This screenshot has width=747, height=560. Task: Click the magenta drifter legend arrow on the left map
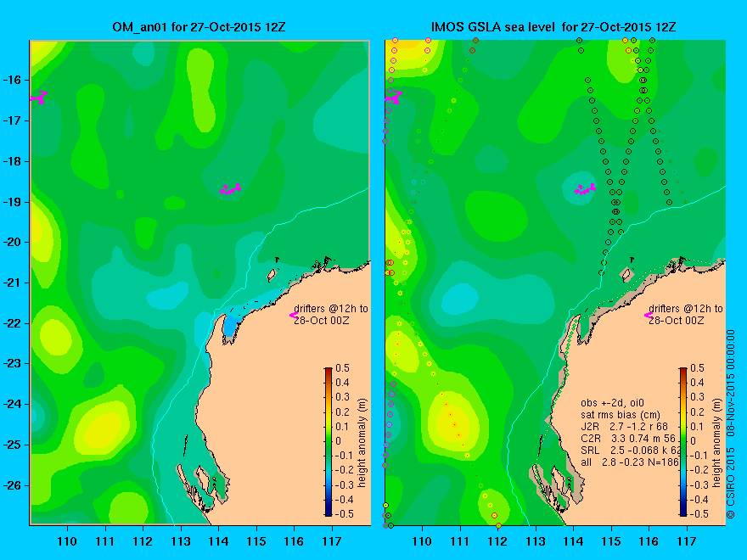(x=294, y=315)
